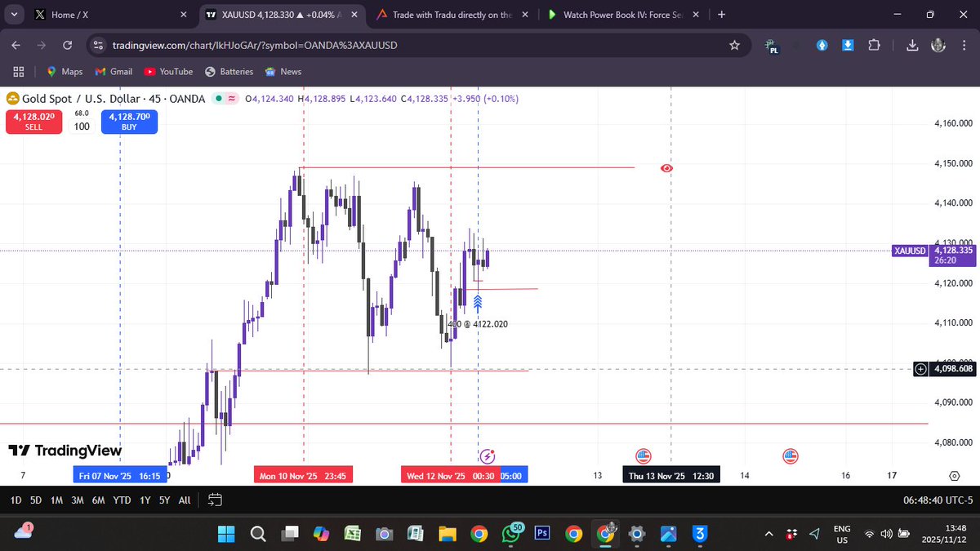This screenshot has width=980, height=551.
Task: Click the second US flag event icon near the 14 label
Action: (790, 456)
